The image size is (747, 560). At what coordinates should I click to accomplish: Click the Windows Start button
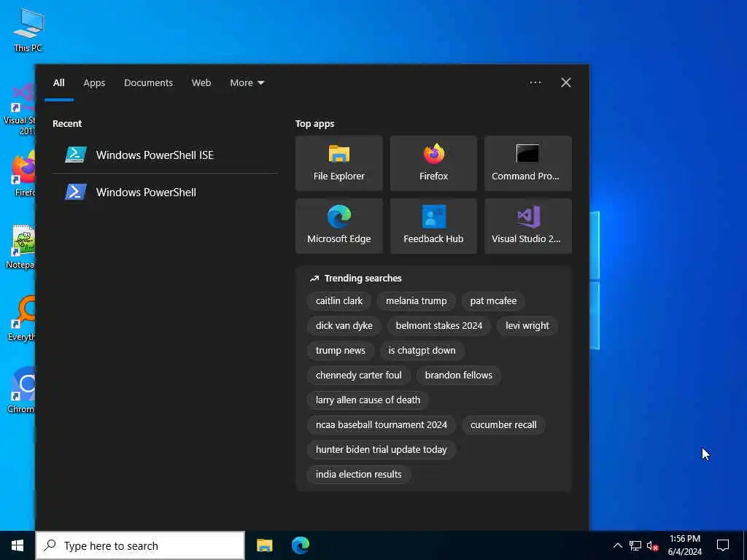pyautogui.click(x=18, y=545)
